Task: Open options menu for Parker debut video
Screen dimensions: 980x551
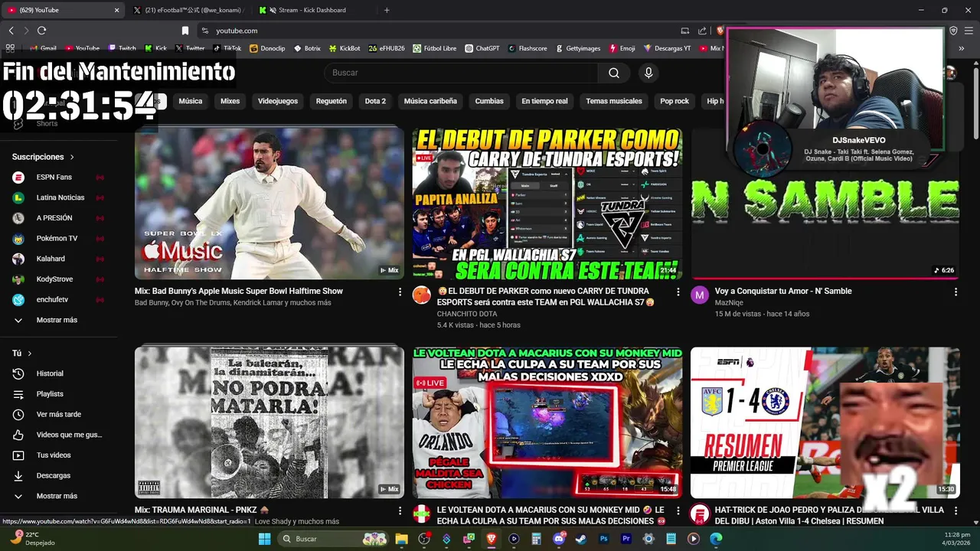Action: (678, 292)
